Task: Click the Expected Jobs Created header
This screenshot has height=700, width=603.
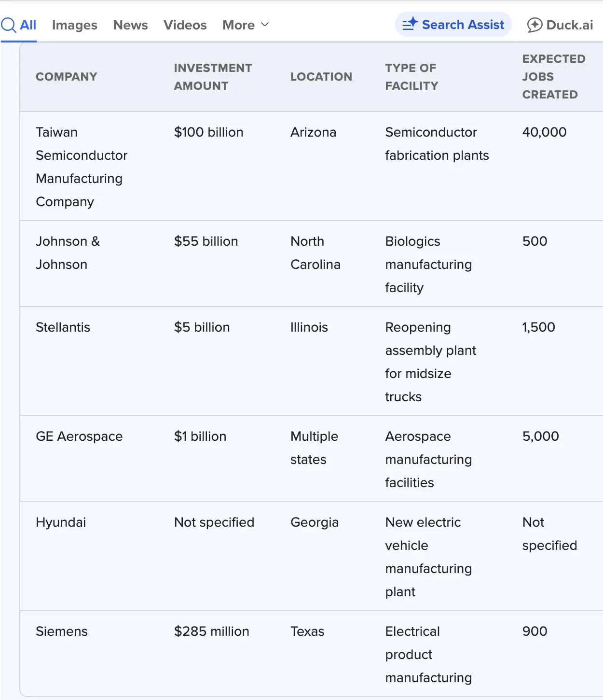Action: point(553,77)
